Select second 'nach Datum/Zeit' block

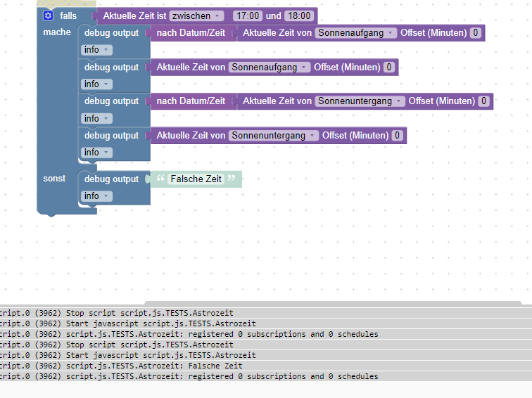(191, 101)
